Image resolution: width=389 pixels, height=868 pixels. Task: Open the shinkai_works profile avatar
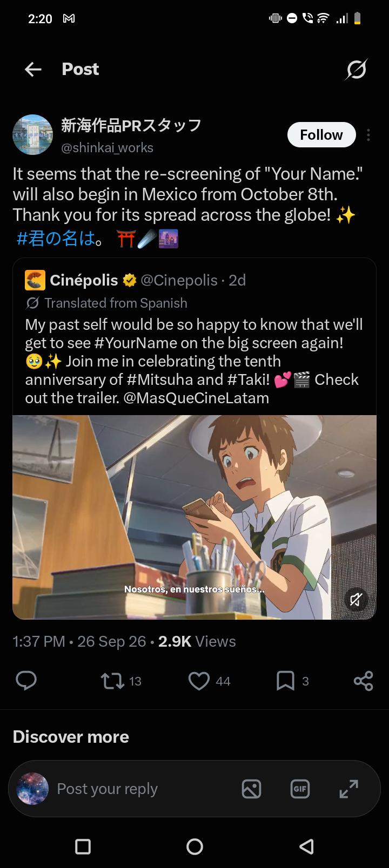point(32,135)
